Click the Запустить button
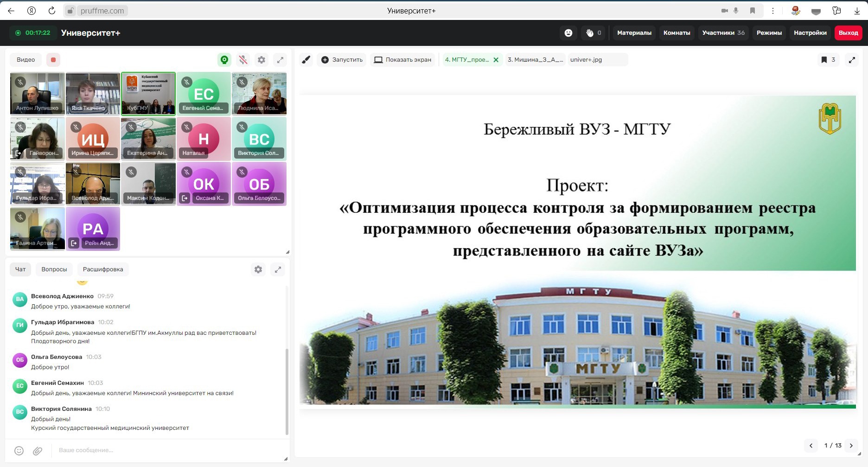The width and height of the screenshot is (868, 467). (342, 60)
